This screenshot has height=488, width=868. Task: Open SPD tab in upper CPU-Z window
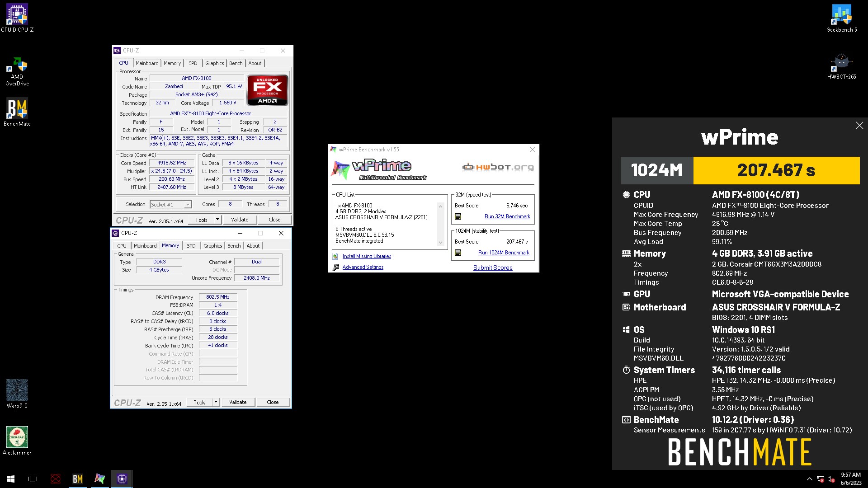click(193, 63)
